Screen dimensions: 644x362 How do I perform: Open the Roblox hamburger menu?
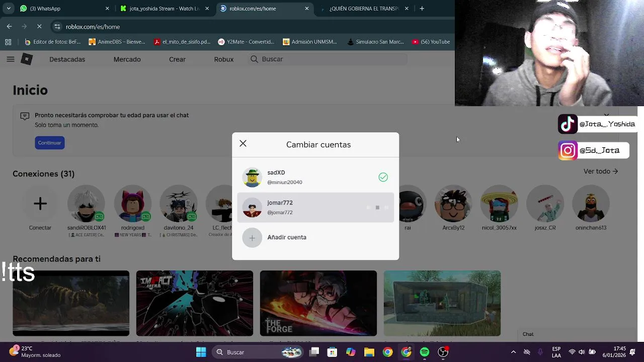(11, 59)
